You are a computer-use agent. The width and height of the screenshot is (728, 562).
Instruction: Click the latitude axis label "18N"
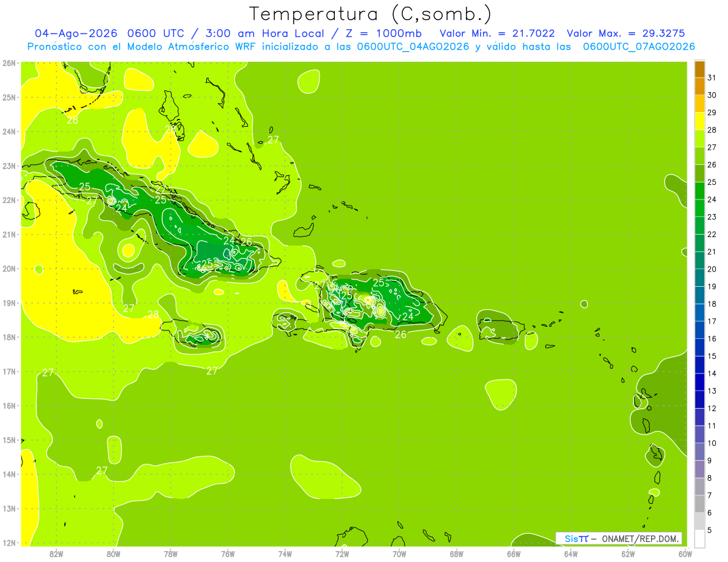[8, 336]
